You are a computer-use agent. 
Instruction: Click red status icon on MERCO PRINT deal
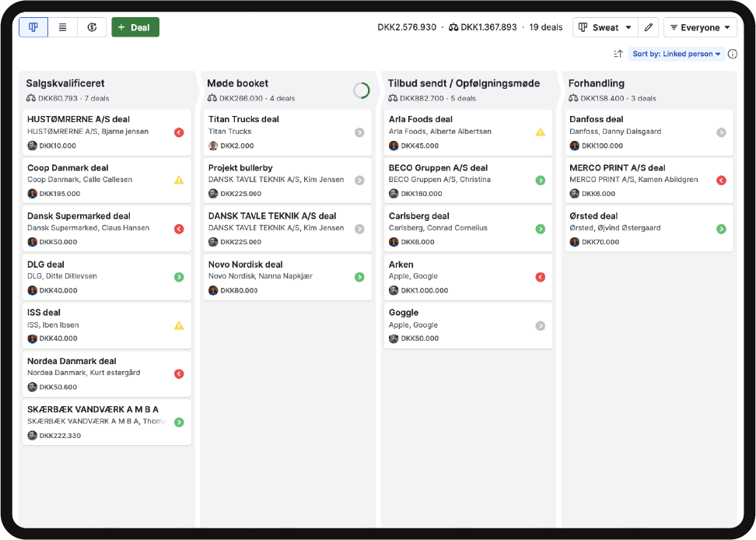721,181
